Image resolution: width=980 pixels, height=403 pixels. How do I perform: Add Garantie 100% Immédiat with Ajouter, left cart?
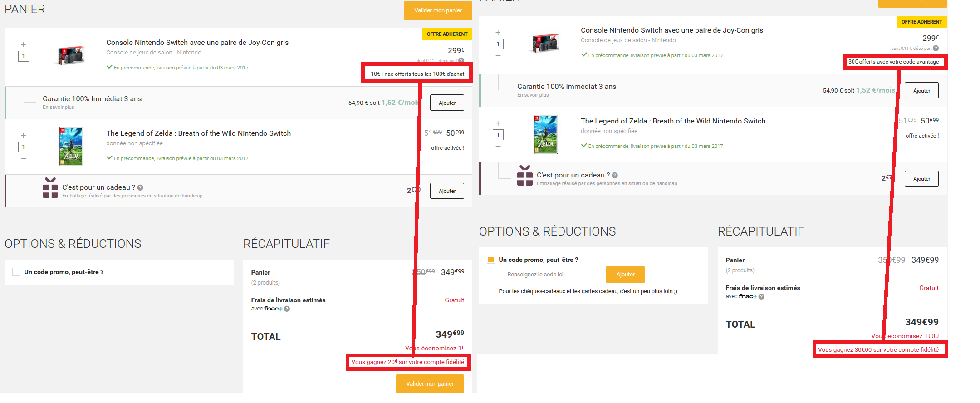[447, 103]
